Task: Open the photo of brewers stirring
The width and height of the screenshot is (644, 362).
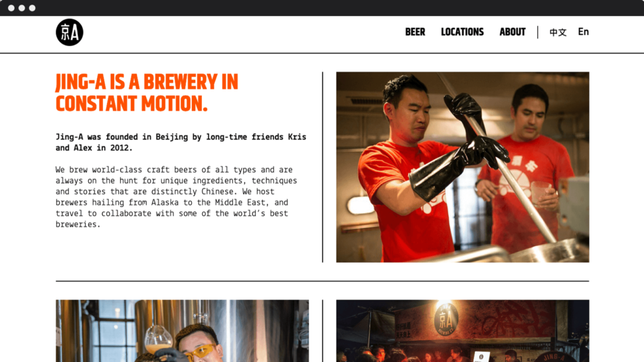Action: click(x=463, y=167)
